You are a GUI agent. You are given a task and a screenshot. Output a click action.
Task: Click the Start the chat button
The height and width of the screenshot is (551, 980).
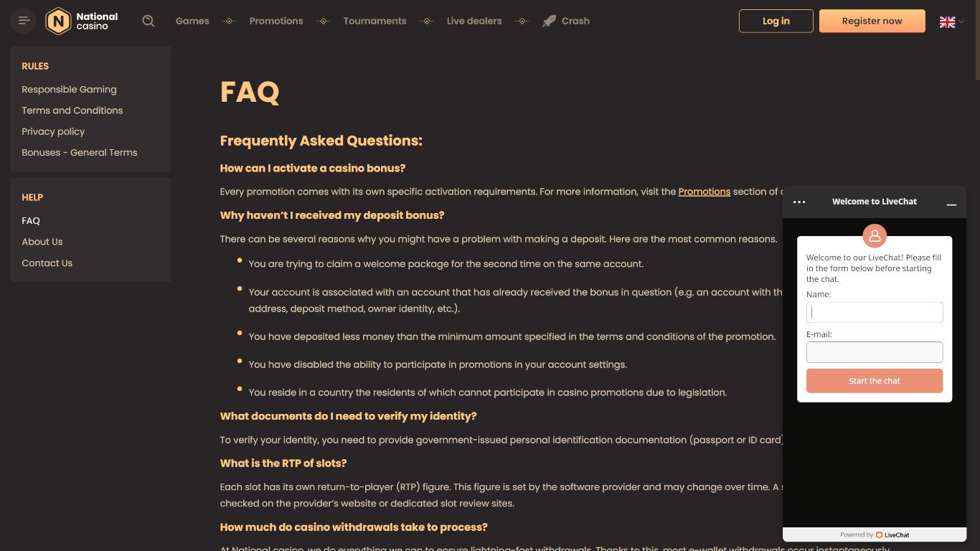pos(875,381)
